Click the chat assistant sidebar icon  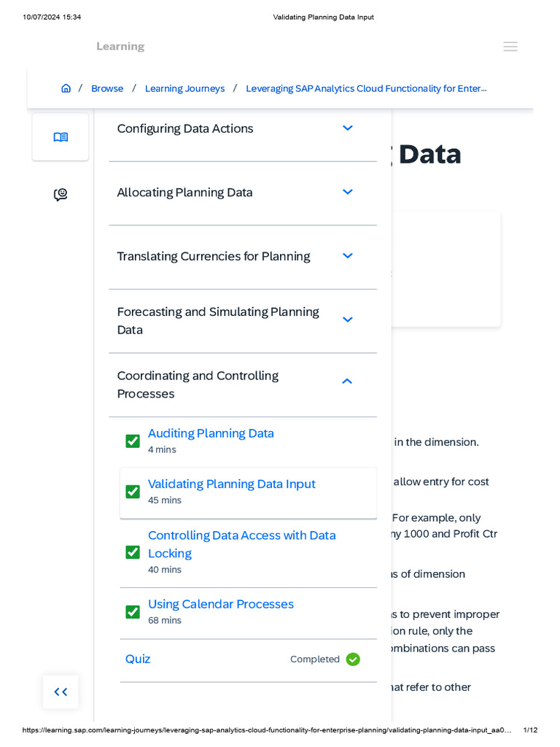tap(61, 195)
